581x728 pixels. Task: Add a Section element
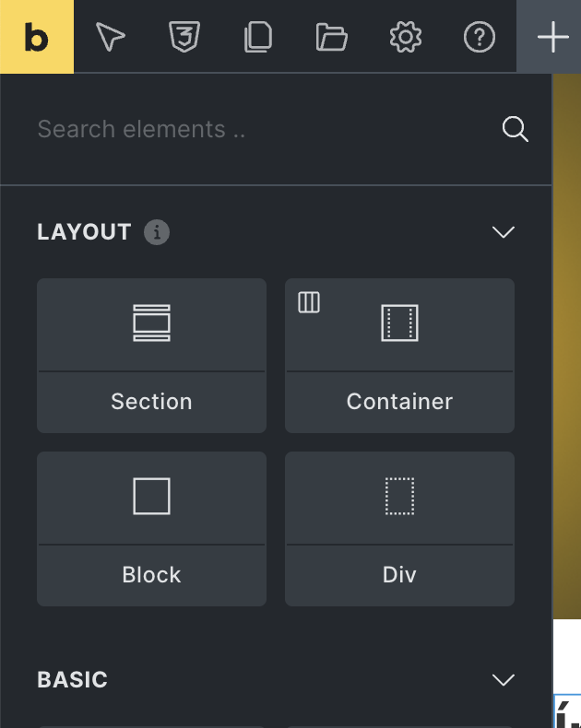[151, 356]
